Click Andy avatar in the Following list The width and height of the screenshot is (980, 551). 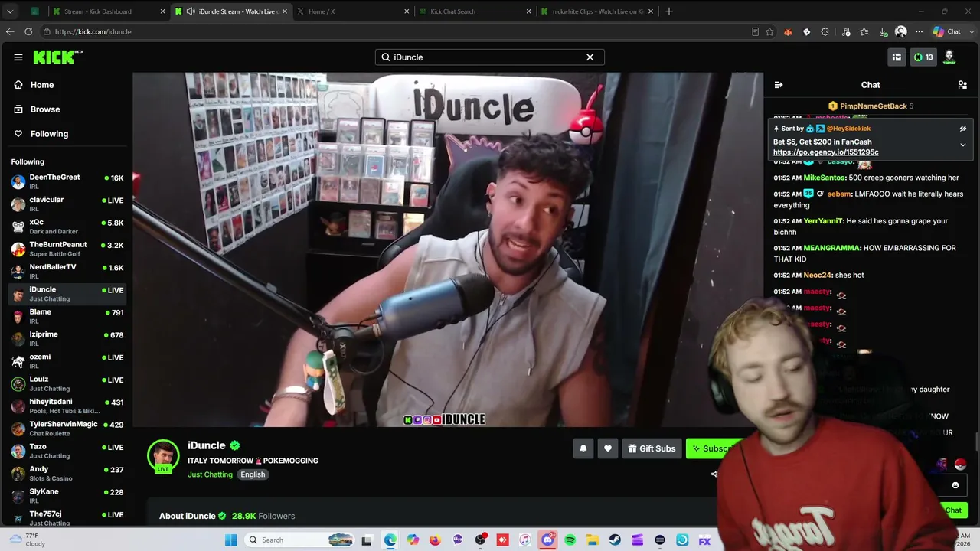[18, 473]
